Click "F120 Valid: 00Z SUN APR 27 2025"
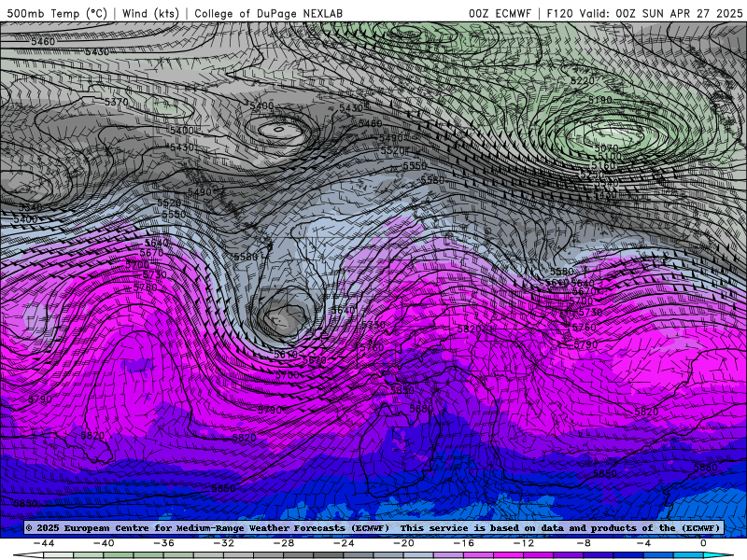Viewport: 747px width, 560px height. pos(644,13)
